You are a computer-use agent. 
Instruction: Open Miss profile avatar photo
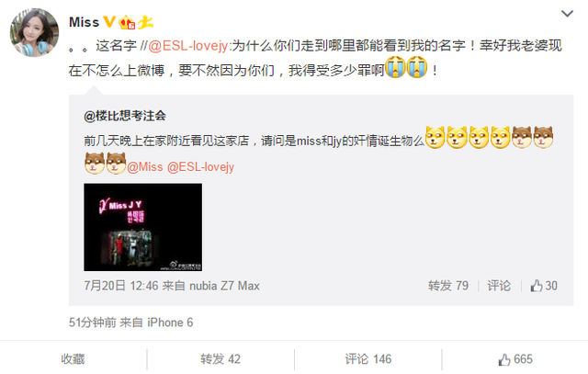pyautogui.click(x=34, y=33)
